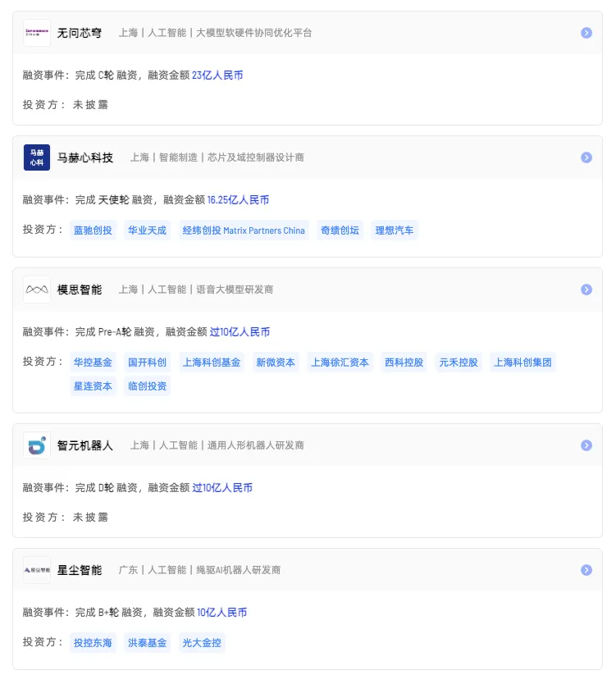
Task: Select investor tag 投控东海
Action: [93, 642]
